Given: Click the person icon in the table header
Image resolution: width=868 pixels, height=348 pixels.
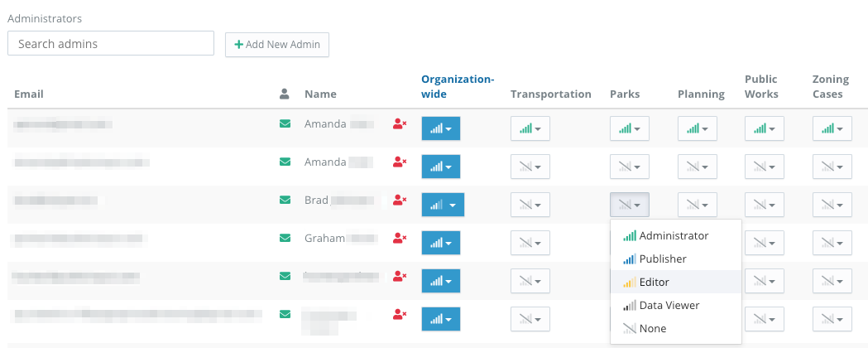Looking at the screenshot, I should pos(285,94).
